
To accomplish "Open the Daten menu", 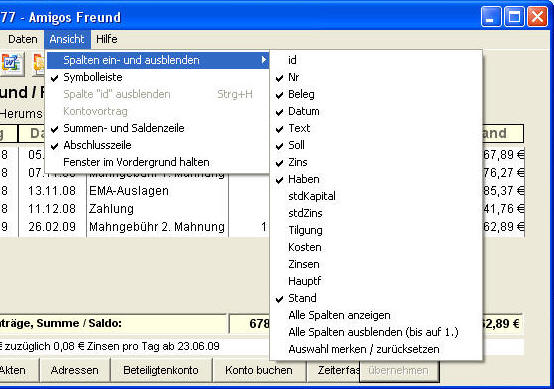I will click(23, 39).
